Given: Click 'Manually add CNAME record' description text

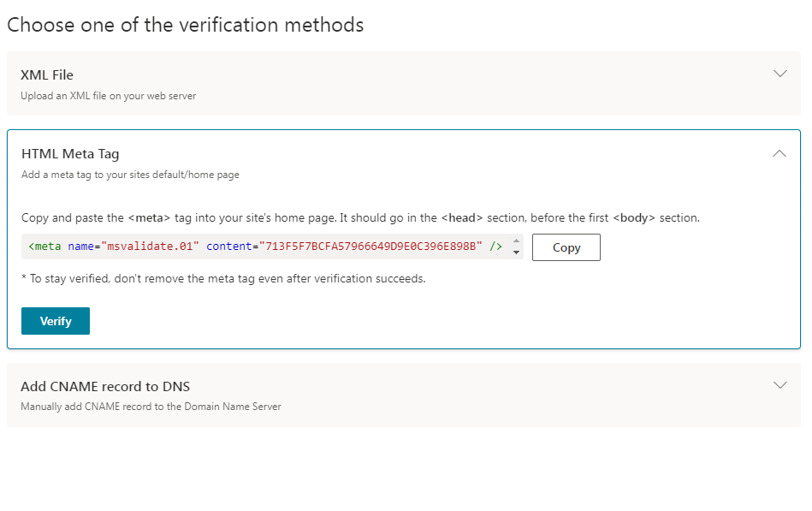Looking at the screenshot, I should 151,407.
